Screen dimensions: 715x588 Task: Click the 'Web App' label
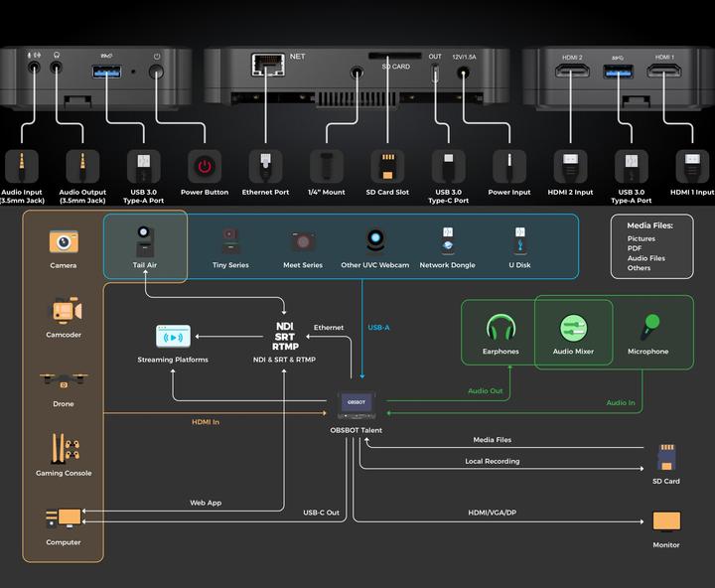(x=206, y=503)
